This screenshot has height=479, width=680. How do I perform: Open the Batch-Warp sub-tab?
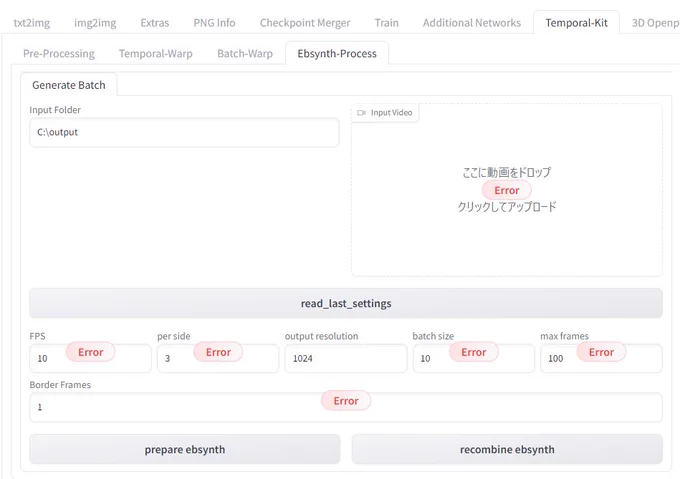[x=245, y=53]
